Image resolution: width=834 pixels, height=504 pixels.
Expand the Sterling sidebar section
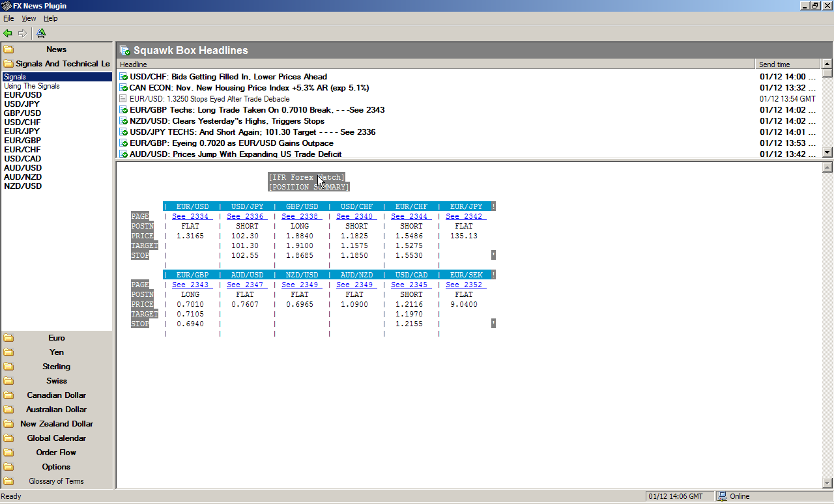click(x=56, y=367)
